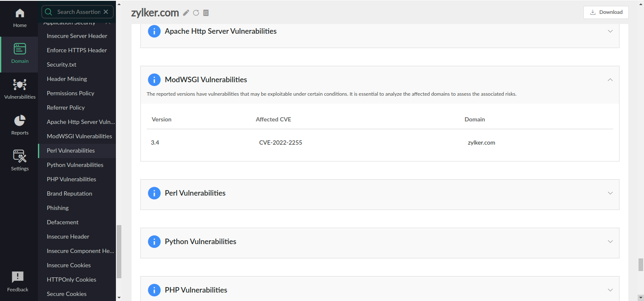The height and width of the screenshot is (301, 644).
Task: Expand the PHP Vulnerabilities section chevron
Action: click(x=610, y=290)
